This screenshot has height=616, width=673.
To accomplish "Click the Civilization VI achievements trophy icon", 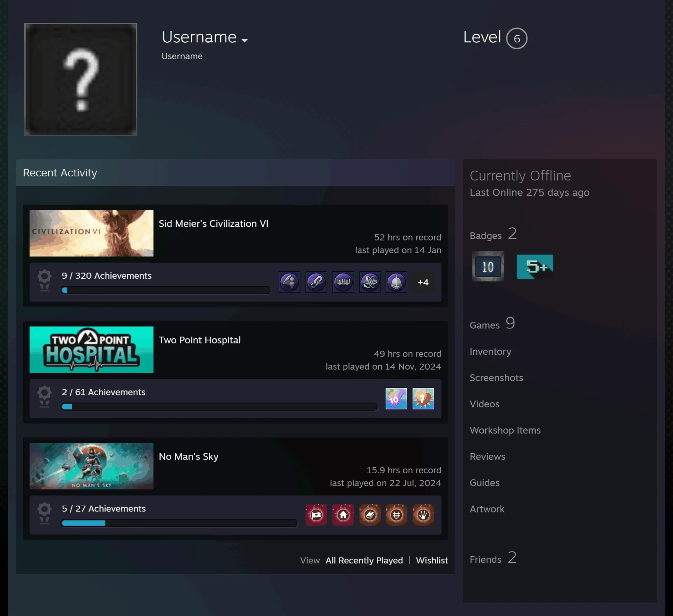I will (45, 281).
